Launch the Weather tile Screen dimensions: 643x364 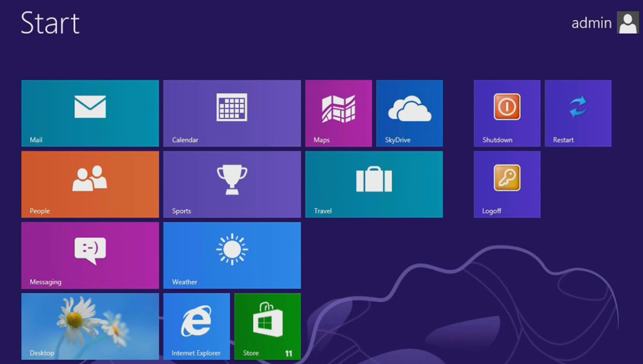tap(232, 255)
